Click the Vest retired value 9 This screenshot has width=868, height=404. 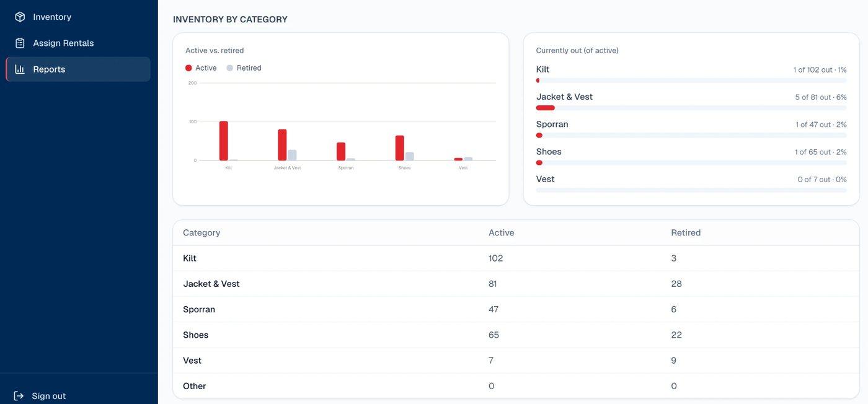click(x=674, y=361)
